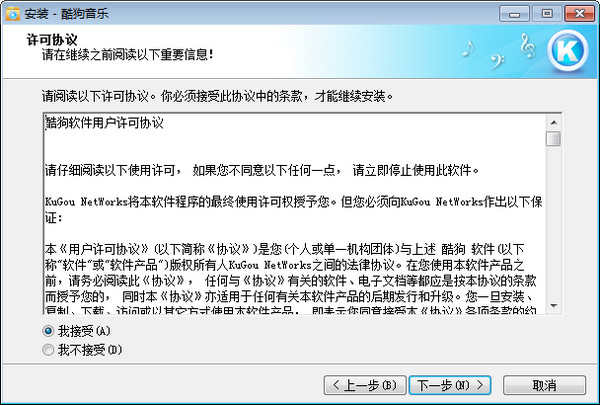Click the license scrollbar down arrow

[x=553, y=305]
